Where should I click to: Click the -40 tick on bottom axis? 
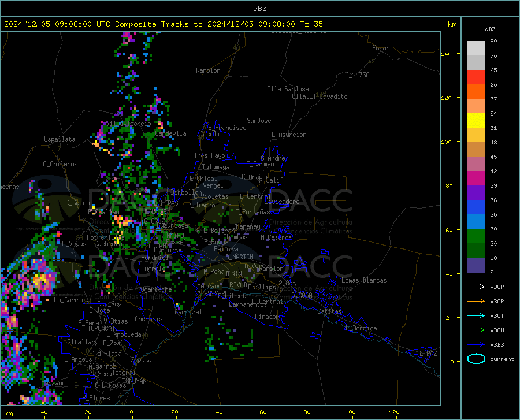click(x=42, y=412)
